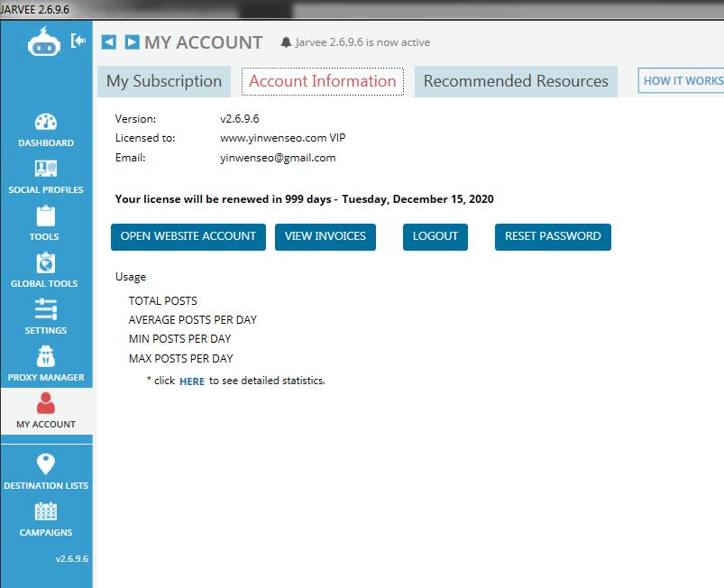This screenshot has height=588, width=724.
Task: Open the Dashboard gauge icon
Action: pos(46,122)
